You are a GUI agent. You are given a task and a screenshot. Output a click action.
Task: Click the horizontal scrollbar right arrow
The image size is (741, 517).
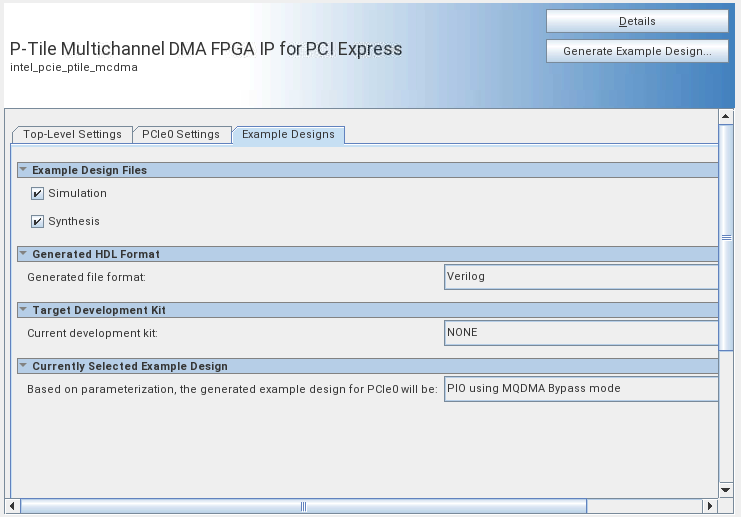[710, 506]
